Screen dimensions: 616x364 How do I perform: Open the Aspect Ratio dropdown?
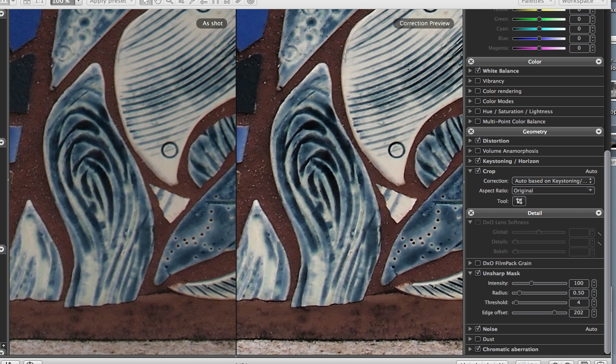point(553,191)
